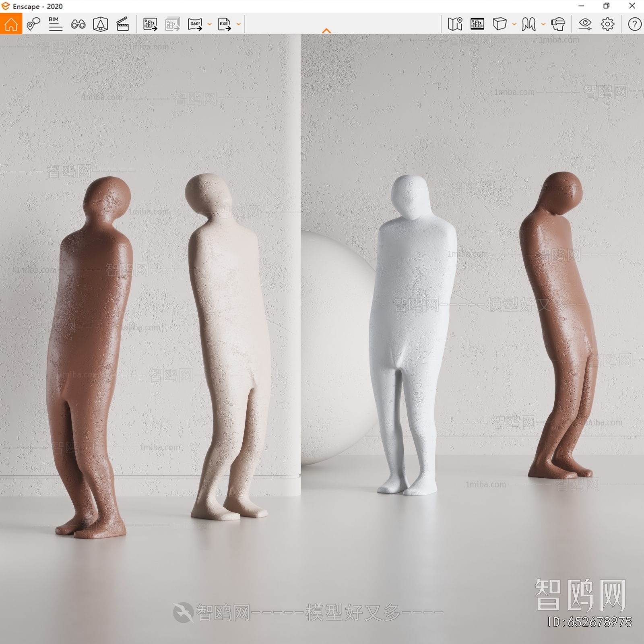Open the Asset Library icon
644x644 pixels.
477,24
